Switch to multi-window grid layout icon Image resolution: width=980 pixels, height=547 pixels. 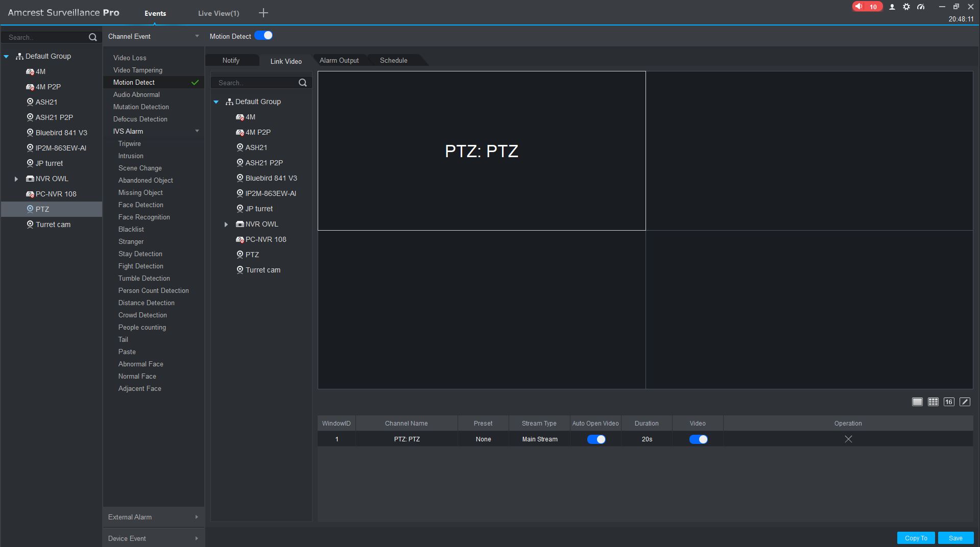click(933, 402)
